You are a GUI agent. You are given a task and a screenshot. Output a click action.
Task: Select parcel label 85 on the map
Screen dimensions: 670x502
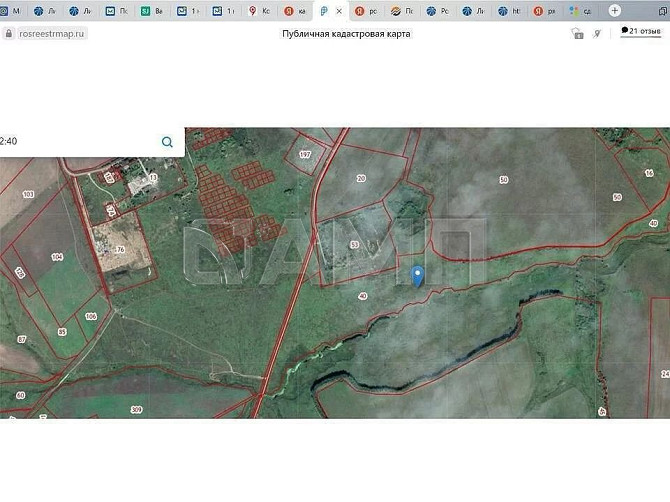[62, 332]
